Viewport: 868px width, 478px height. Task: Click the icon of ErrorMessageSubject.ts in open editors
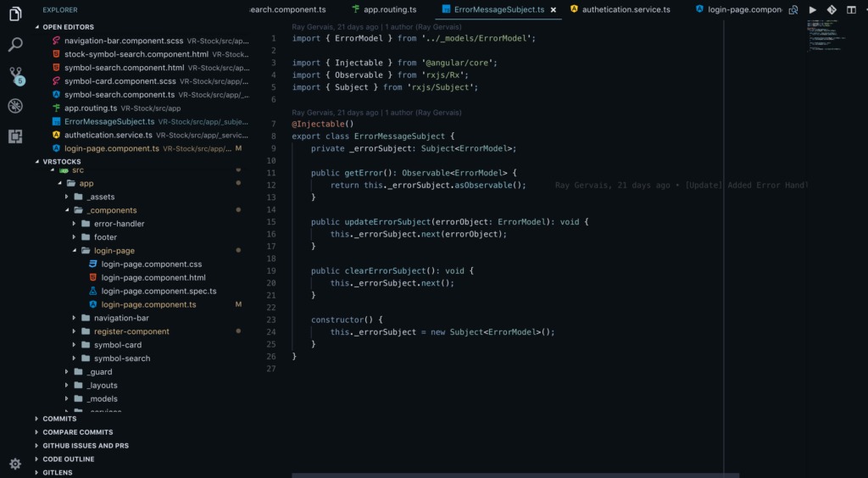click(x=56, y=121)
